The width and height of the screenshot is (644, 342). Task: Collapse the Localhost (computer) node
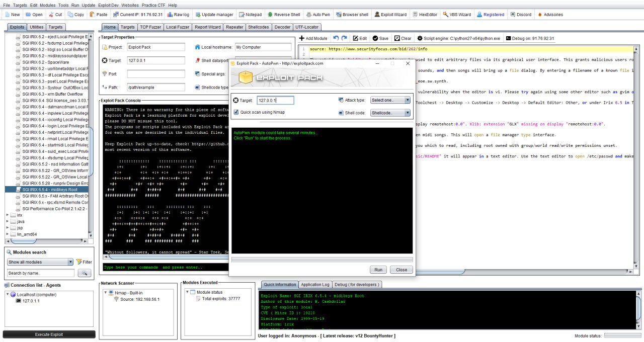[7, 295]
